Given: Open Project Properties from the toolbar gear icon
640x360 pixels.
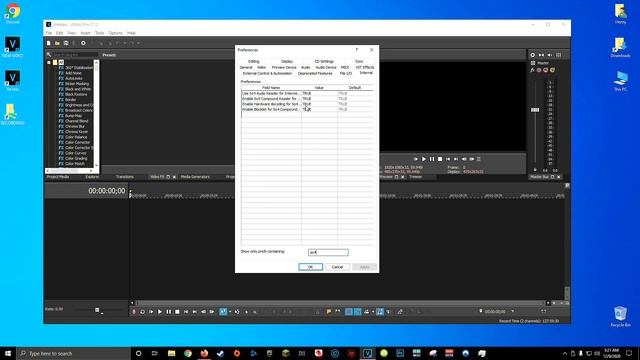Looking at the screenshot, I should 83,43.
